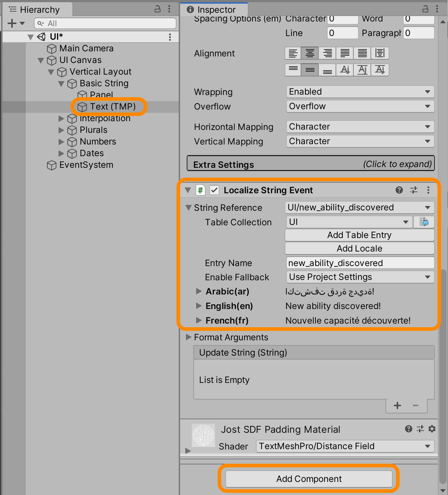
Task: Expand the Extra Settings section
Action: 310,164
